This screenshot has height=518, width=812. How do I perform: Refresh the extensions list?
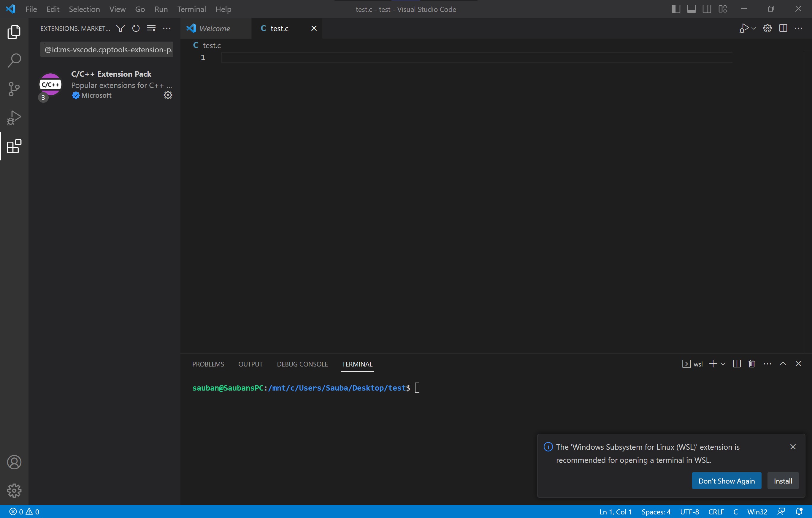(x=136, y=28)
